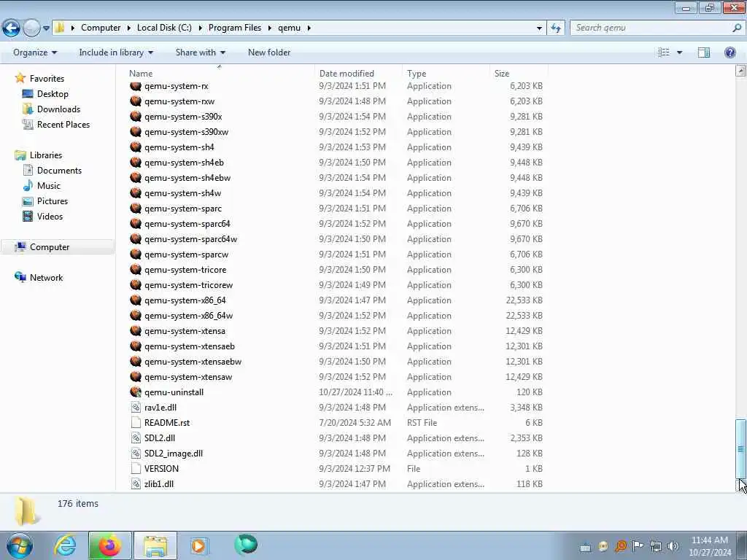Select the rav1e.dll file icon
The height and width of the screenshot is (560, 747).
(136, 407)
